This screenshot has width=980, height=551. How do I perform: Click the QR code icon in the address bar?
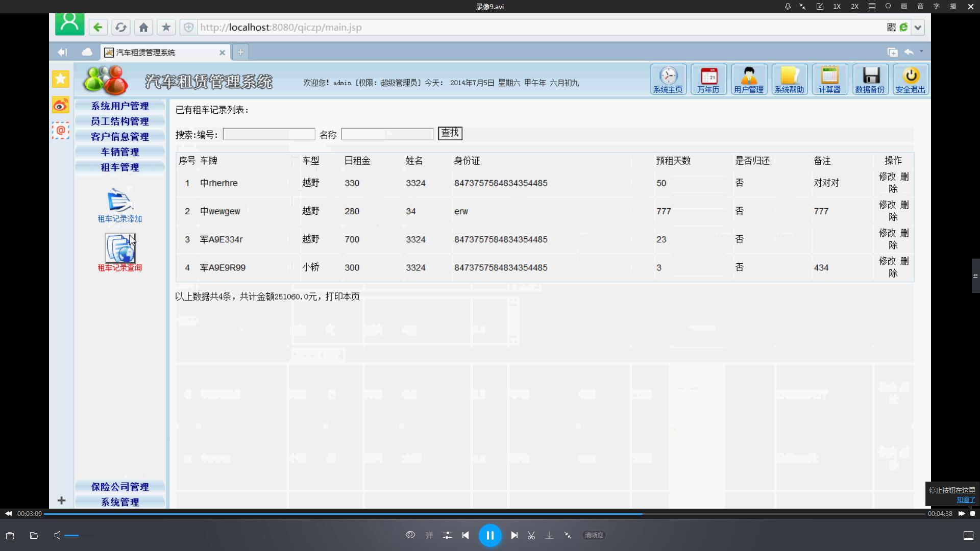pyautogui.click(x=891, y=28)
